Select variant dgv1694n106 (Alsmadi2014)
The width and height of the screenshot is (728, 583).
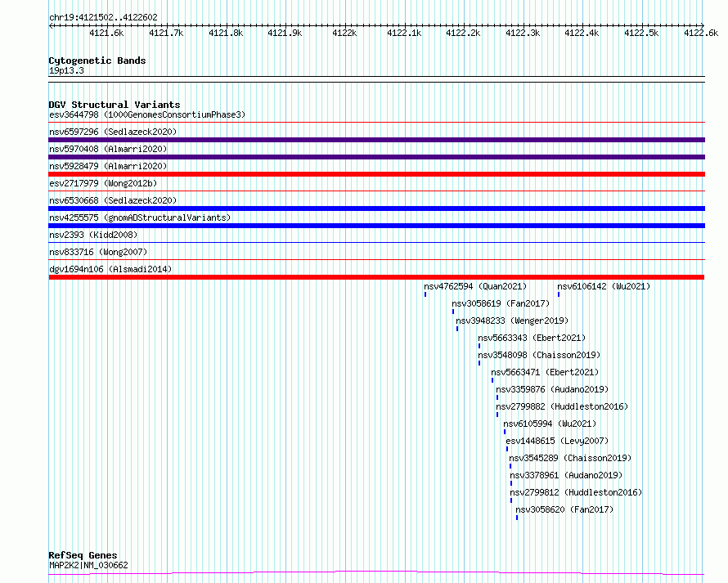[110, 269]
